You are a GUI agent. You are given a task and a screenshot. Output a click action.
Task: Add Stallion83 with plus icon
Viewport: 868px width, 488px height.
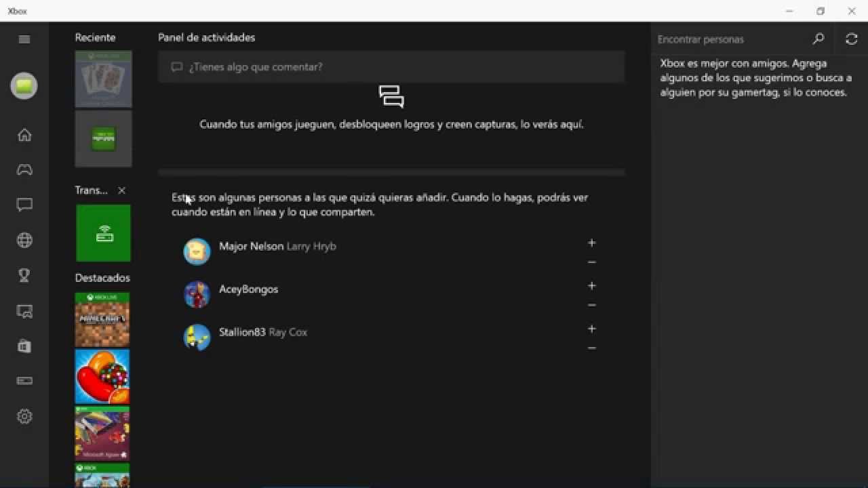(591, 329)
